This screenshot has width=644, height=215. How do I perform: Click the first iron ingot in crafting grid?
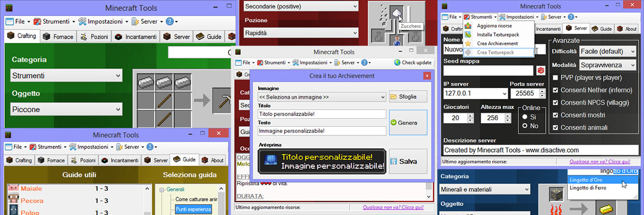[x=145, y=81]
